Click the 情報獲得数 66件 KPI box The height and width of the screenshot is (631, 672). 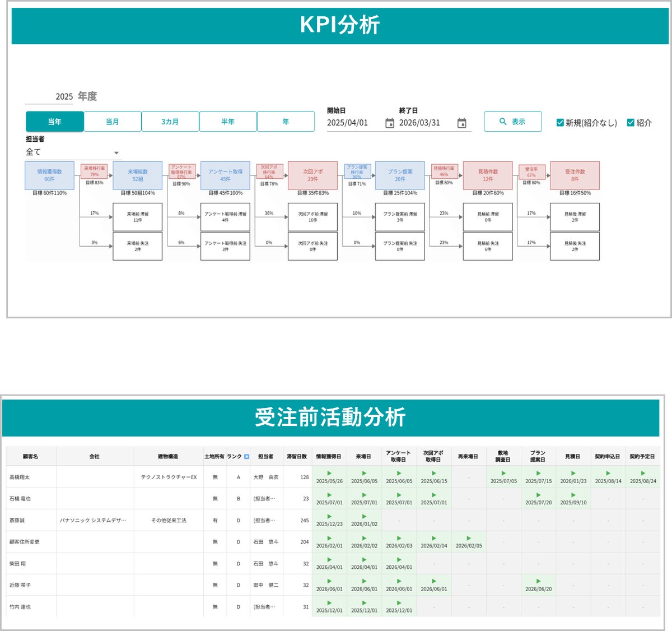pyautogui.click(x=49, y=175)
